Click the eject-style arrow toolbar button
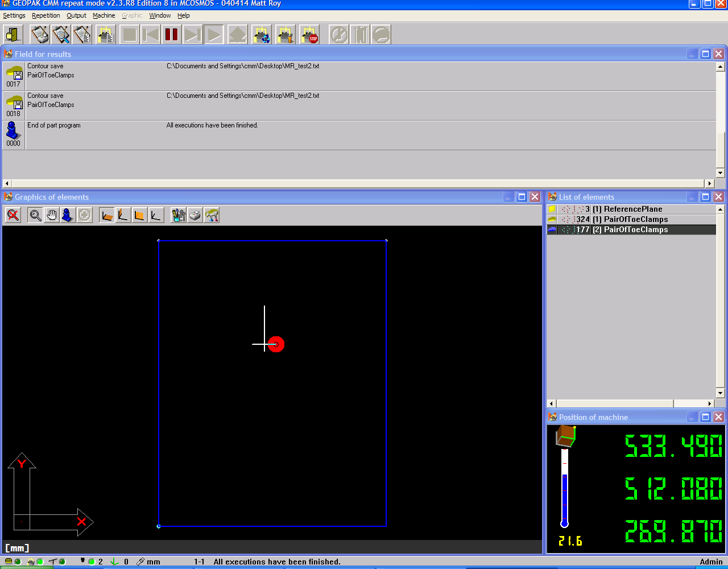 (238, 35)
